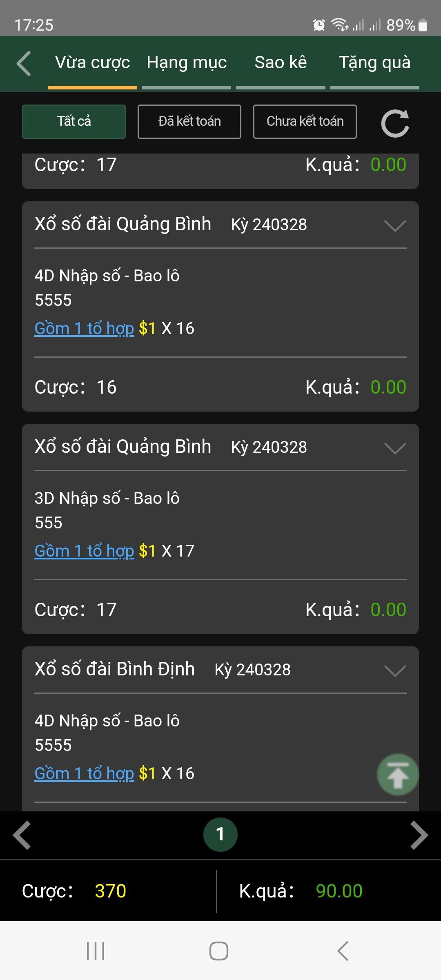Expand Quảng Bình 4D bet chevron
The image size is (441, 980).
395,225
